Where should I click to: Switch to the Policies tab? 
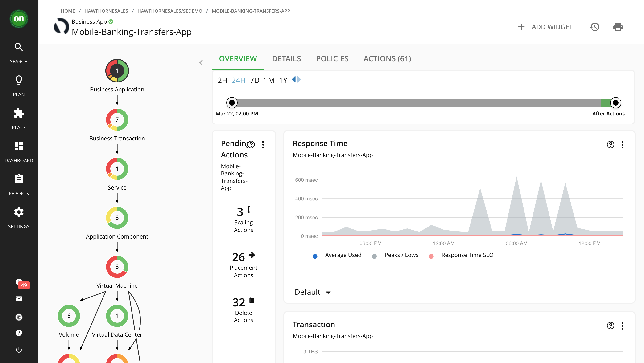332,58
